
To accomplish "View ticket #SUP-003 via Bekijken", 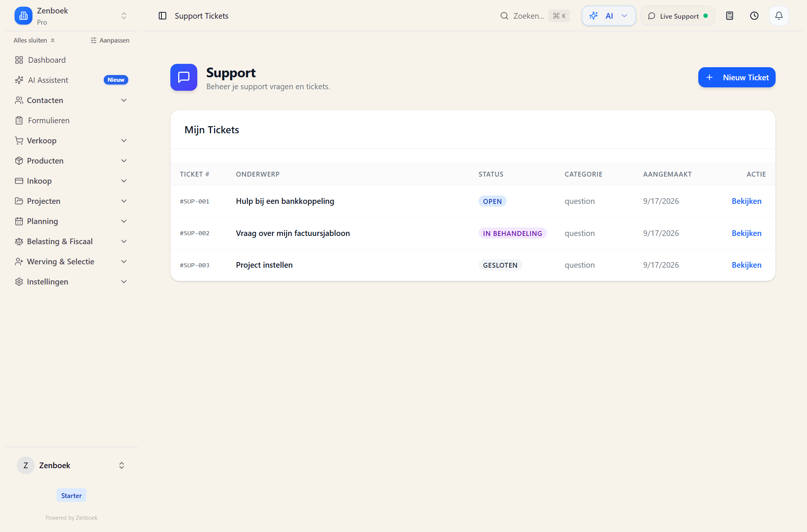I will click(x=746, y=265).
